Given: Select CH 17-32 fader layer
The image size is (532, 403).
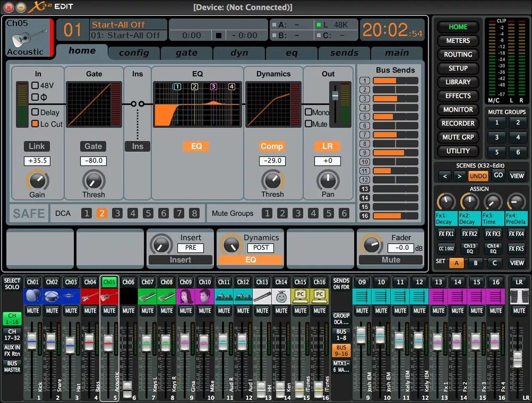Looking at the screenshot, I should point(12,334).
